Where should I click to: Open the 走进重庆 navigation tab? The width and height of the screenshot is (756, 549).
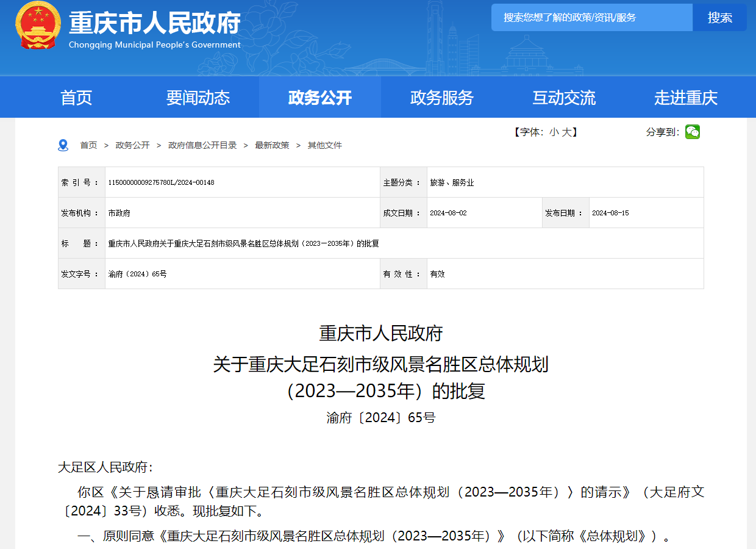(686, 98)
